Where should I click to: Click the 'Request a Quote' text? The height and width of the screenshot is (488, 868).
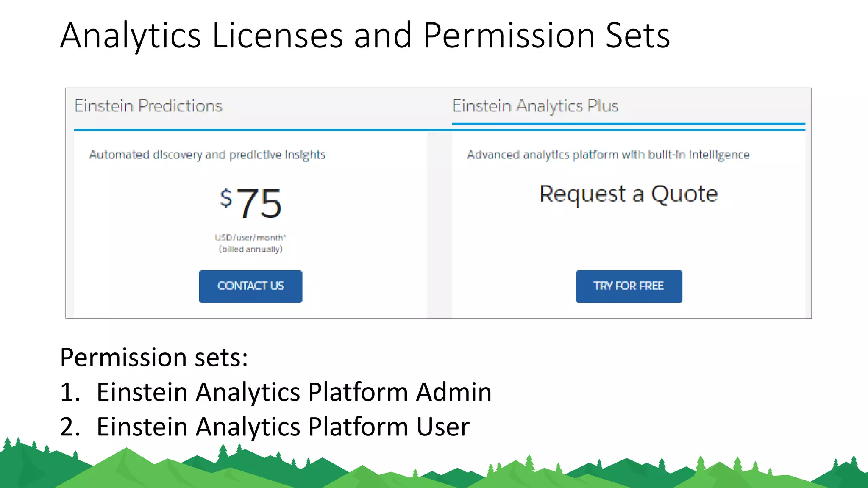point(629,194)
